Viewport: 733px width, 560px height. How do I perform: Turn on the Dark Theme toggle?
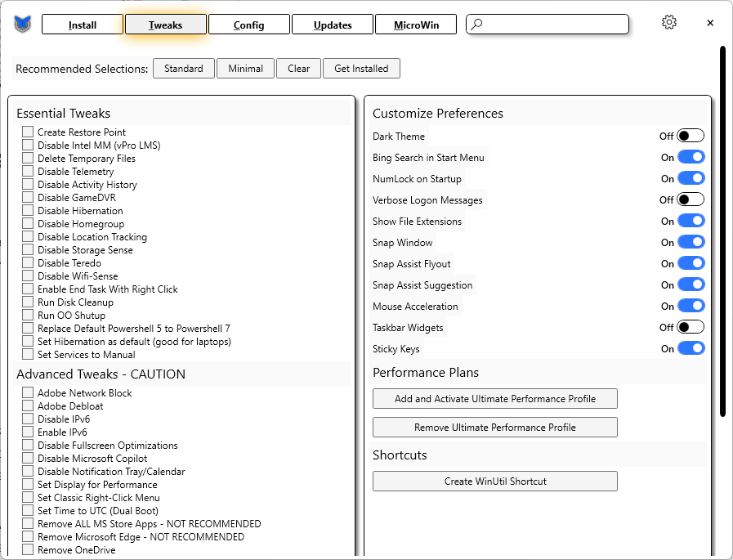pos(690,136)
